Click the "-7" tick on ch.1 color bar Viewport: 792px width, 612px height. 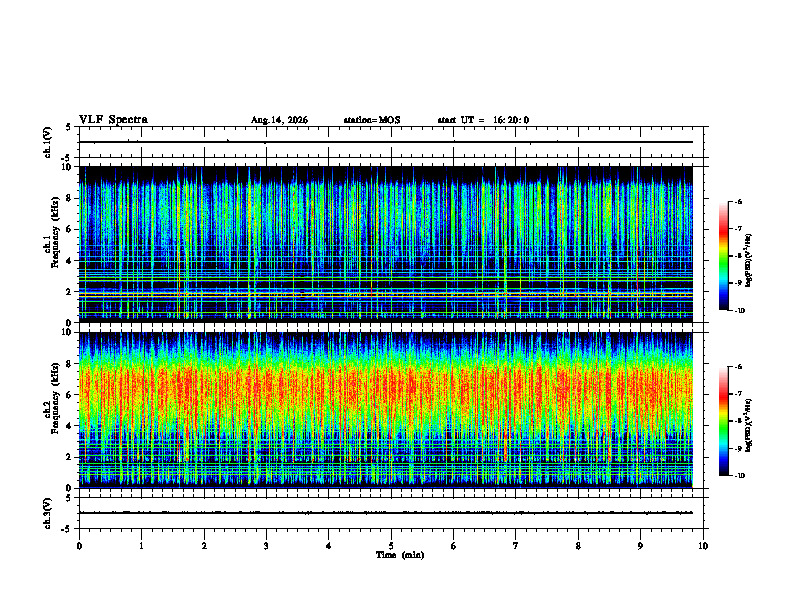click(x=738, y=229)
